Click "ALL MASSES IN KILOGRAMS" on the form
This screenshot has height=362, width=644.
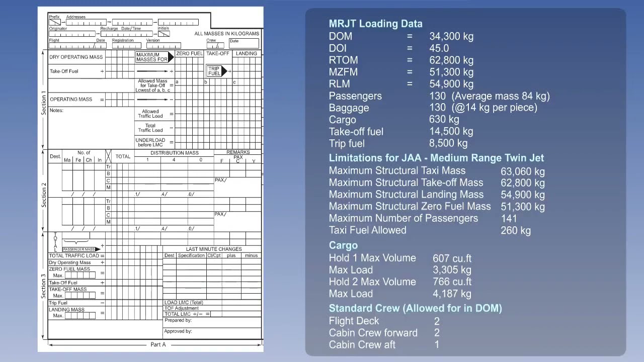(x=227, y=34)
